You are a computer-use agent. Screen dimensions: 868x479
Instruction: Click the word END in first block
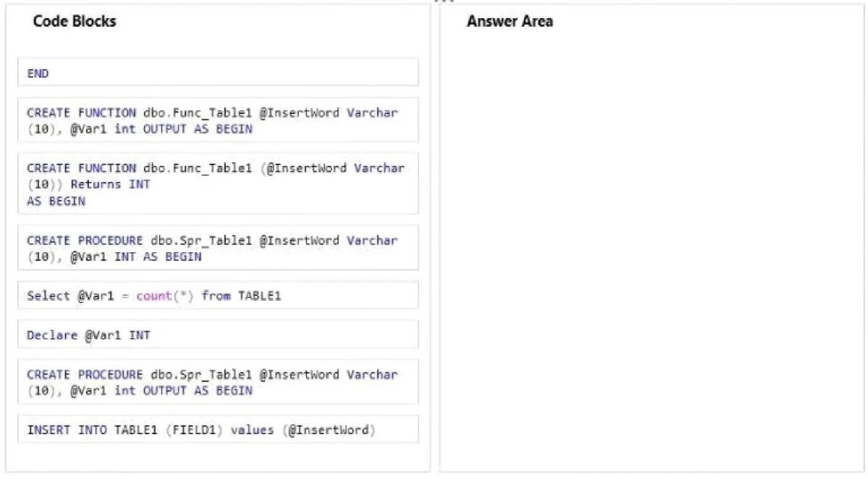(x=38, y=73)
